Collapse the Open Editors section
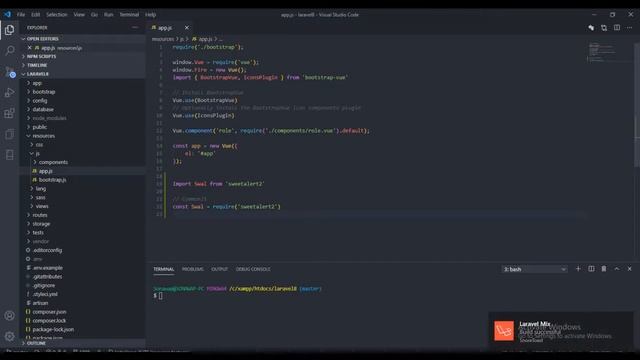Viewport: 640px width, 360px height. tap(82, 39)
